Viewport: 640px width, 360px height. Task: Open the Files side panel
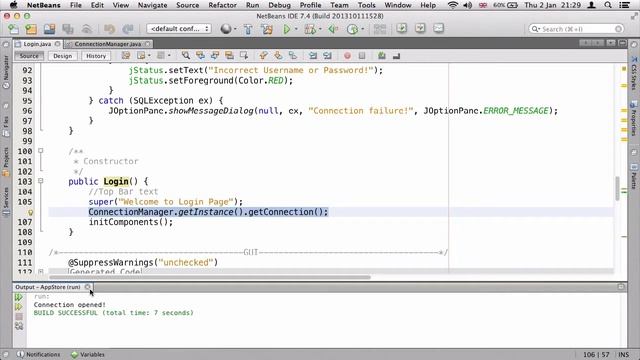6,127
